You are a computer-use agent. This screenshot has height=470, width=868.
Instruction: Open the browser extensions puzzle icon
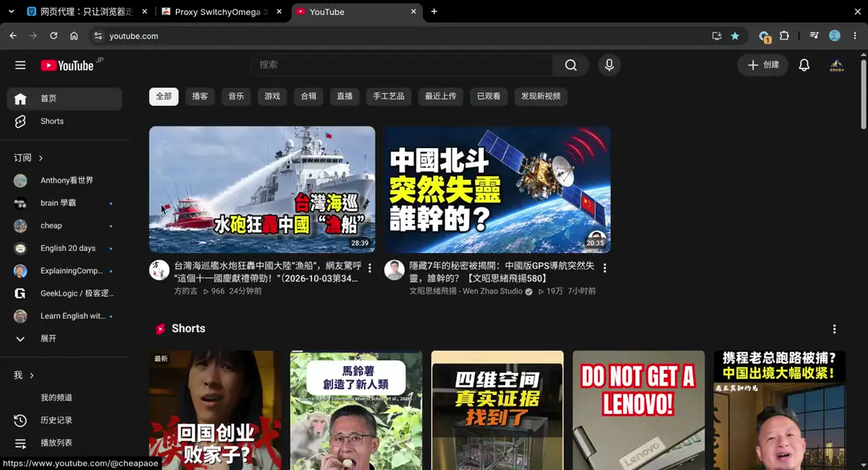coord(784,36)
